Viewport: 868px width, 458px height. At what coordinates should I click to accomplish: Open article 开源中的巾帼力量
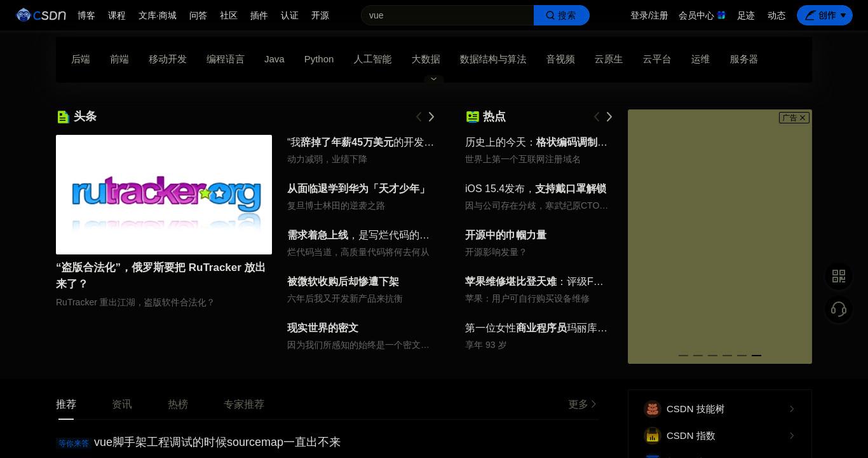click(x=506, y=235)
